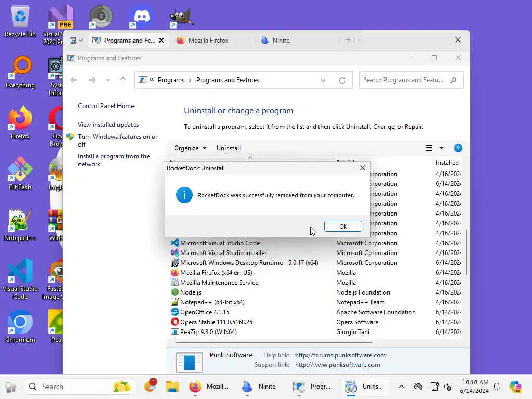532x399 pixels.
Task: Open view options dropdown arrow
Action: click(441, 148)
